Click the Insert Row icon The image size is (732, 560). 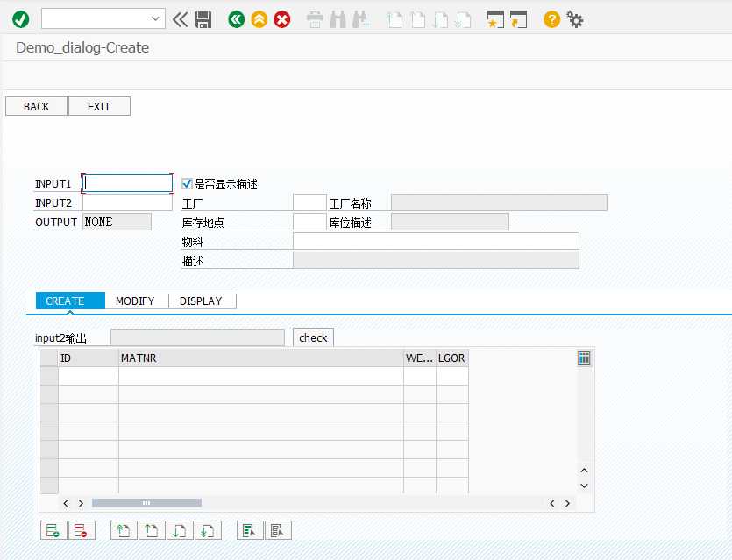tap(53, 530)
